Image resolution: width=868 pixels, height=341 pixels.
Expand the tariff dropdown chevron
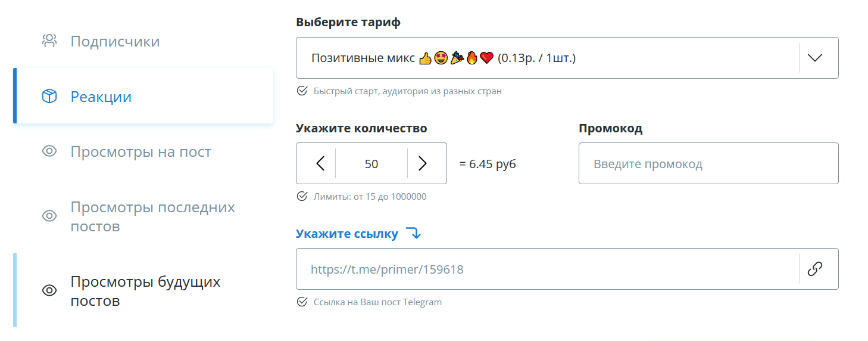pos(814,58)
